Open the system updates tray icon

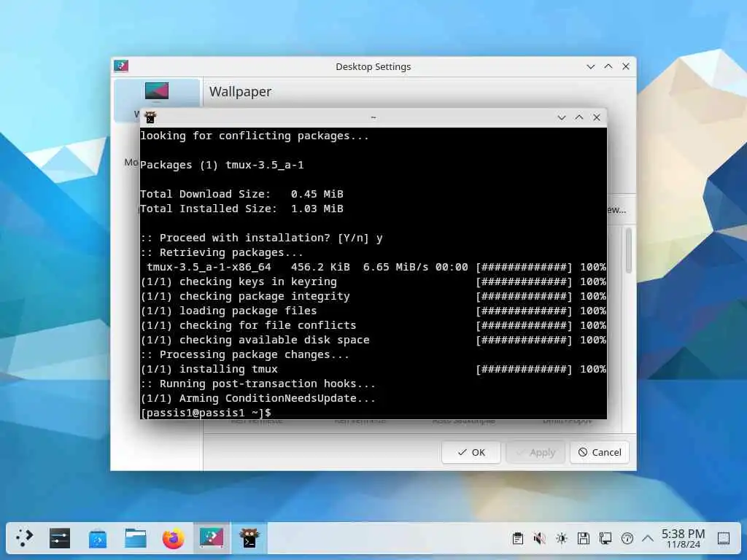627,539
